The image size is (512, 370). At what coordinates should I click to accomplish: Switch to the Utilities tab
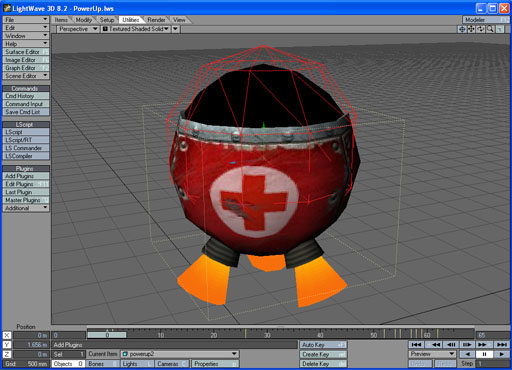[x=131, y=20]
